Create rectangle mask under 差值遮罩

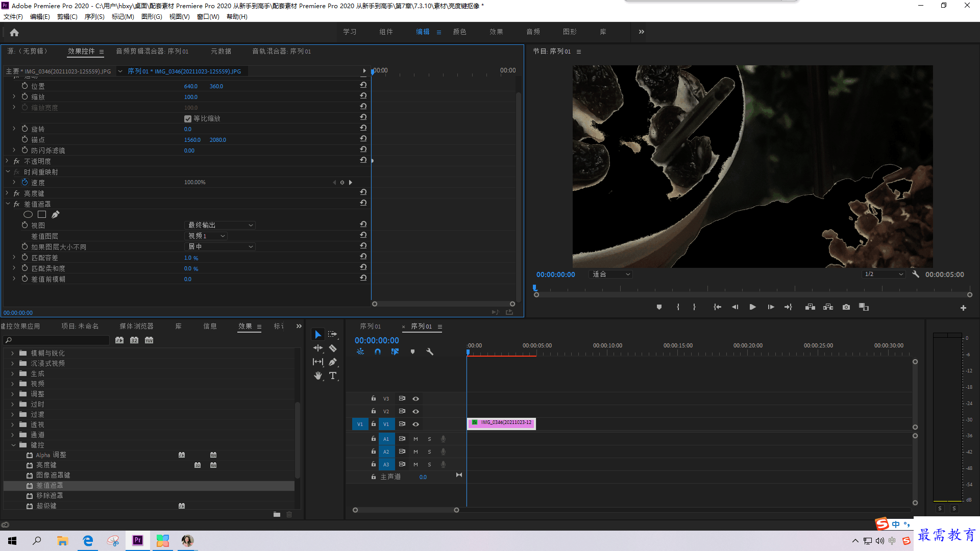point(42,214)
